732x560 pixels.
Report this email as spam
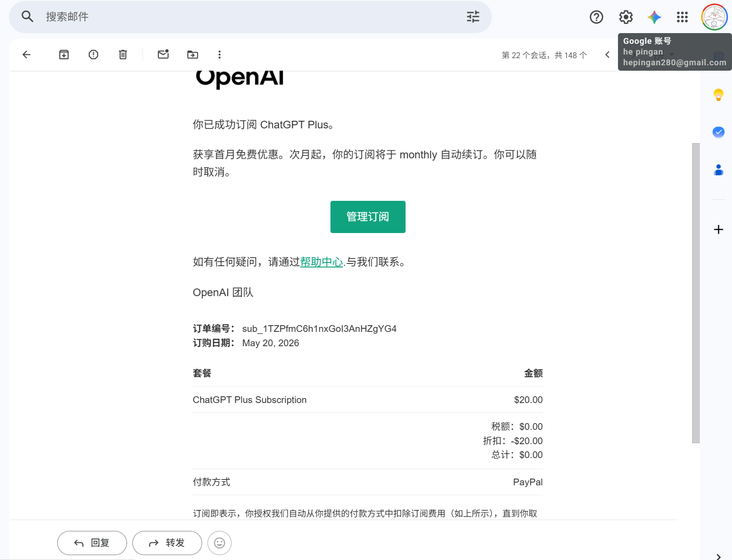93,55
